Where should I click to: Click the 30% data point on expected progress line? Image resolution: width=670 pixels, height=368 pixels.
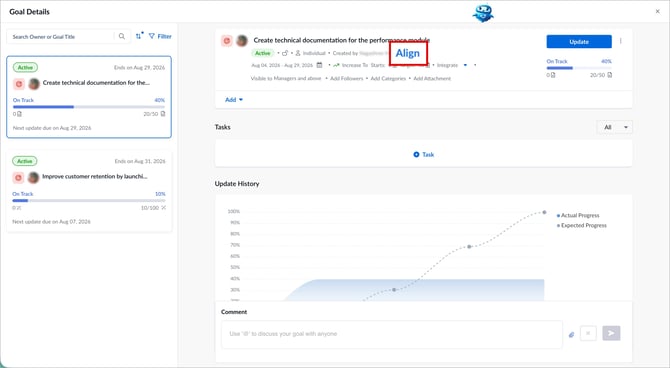[x=394, y=290]
